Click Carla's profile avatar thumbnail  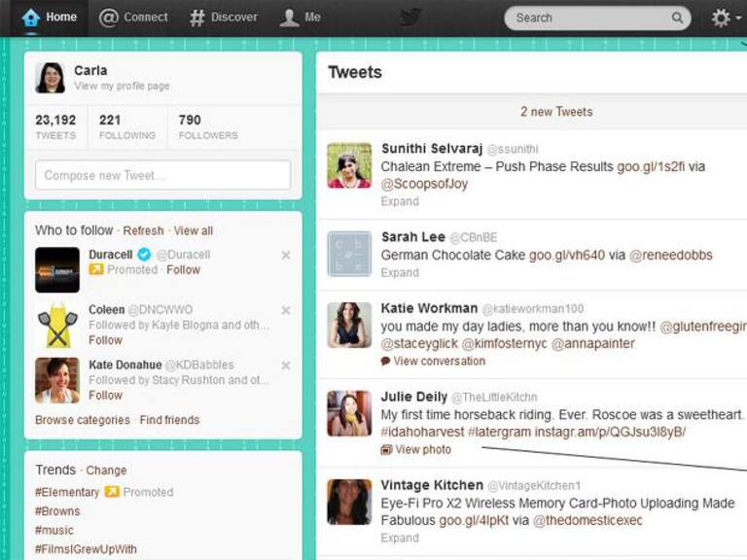pos(51,78)
